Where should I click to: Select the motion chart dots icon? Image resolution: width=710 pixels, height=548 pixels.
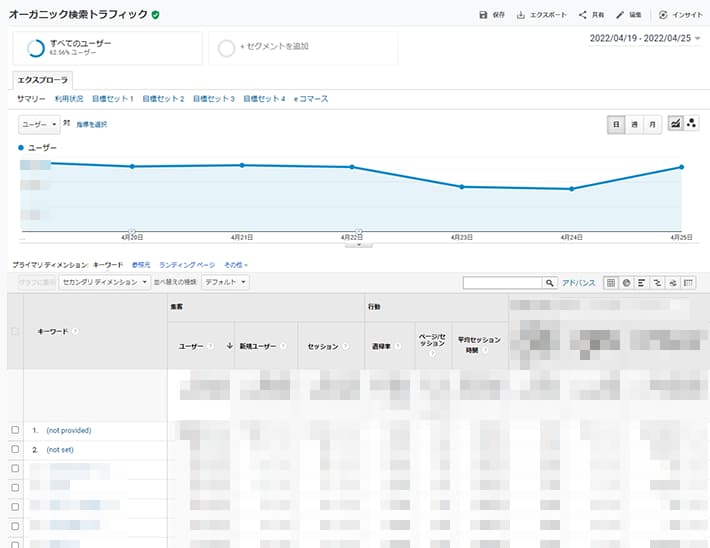pos(691,123)
